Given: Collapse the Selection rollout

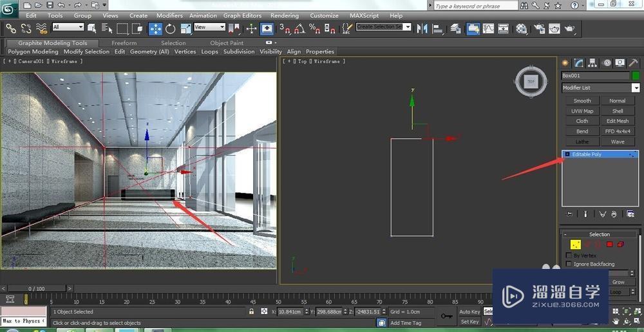Looking at the screenshot, I should [565, 234].
